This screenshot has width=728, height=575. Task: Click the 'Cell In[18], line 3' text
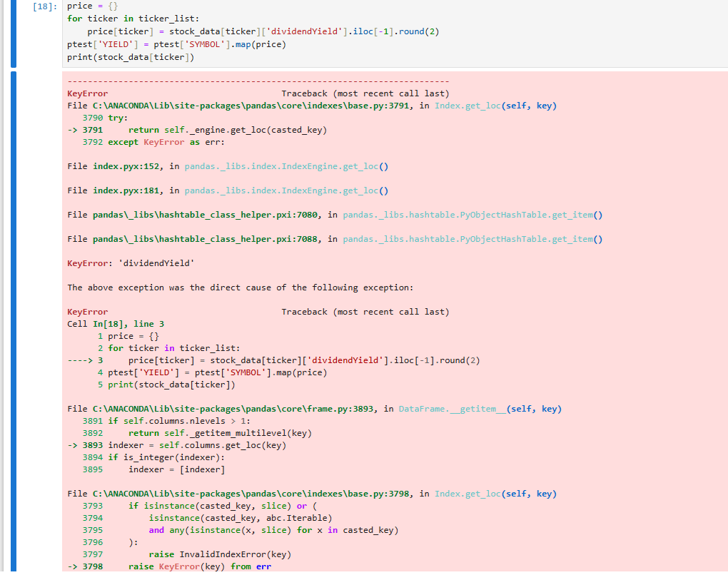[x=116, y=324]
